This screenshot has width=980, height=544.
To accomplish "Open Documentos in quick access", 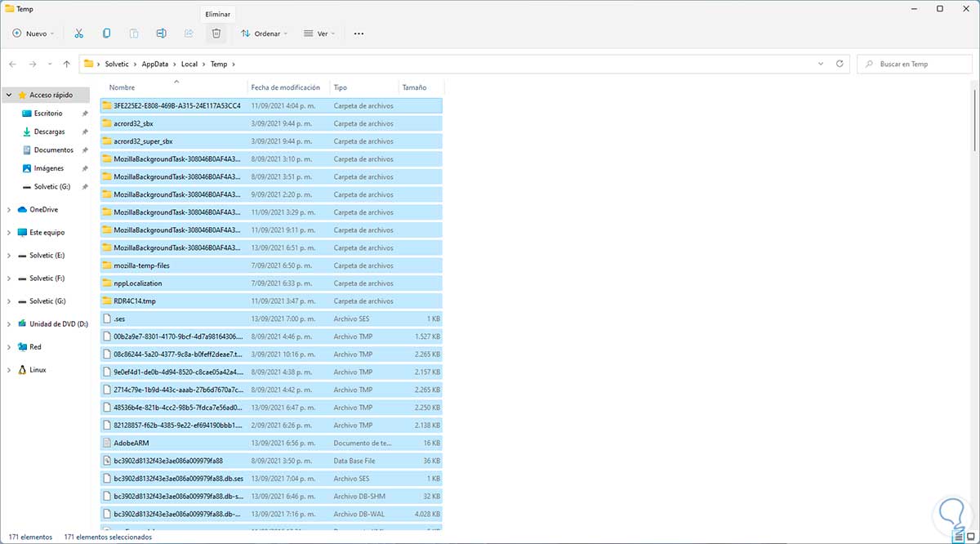I will (x=53, y=150).
